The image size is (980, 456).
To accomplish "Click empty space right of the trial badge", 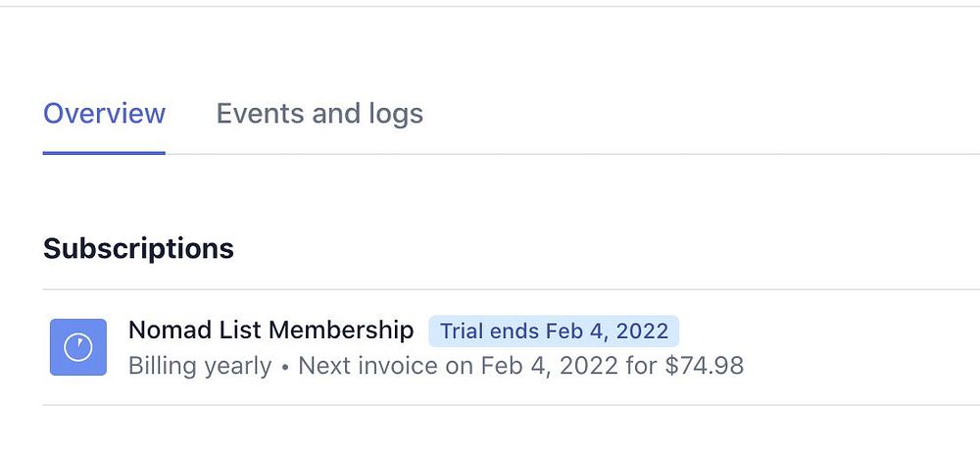I will (823, 331).
